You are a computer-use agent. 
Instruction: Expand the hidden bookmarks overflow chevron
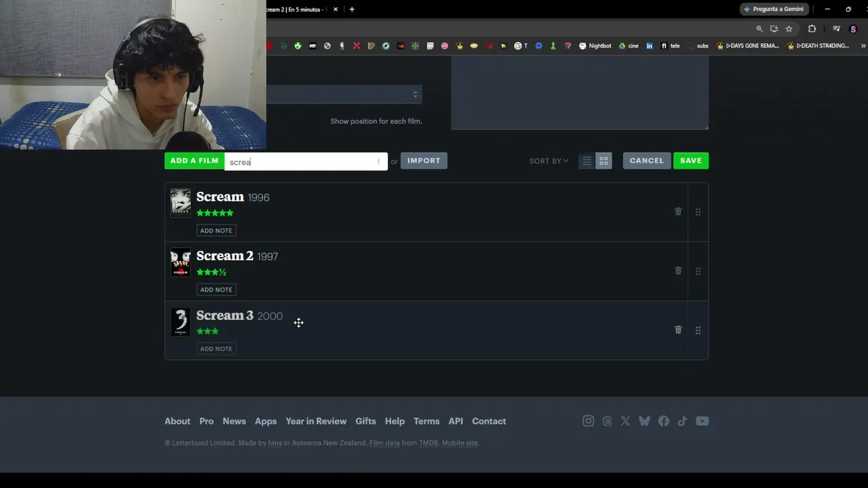pos(863,46)
